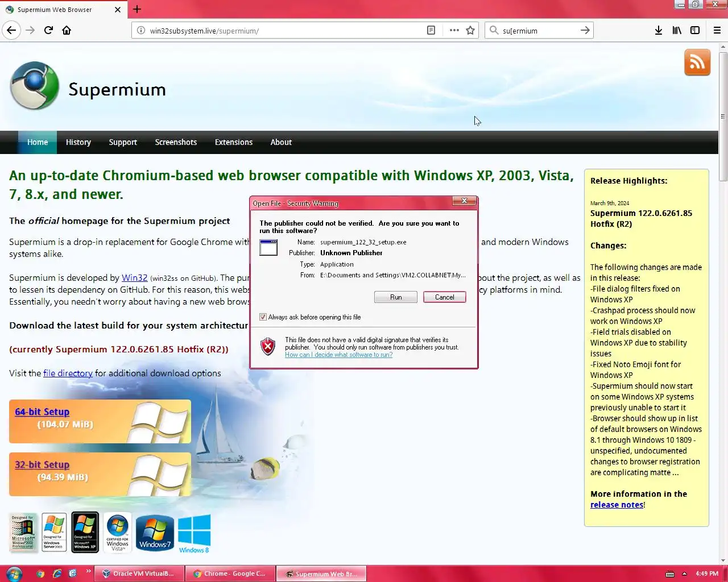
Task: Follow the Win32 developer link
Action: click(x=135, y=278)
